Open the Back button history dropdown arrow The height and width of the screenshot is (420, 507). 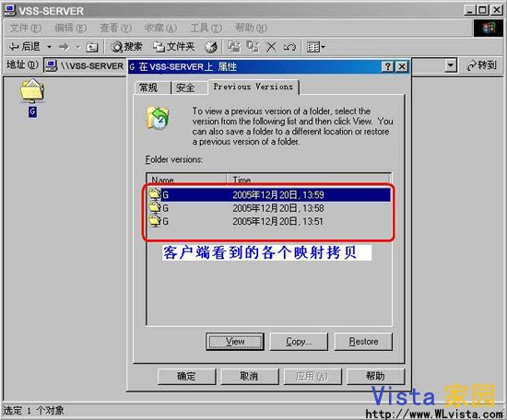click(x=49, y=48)
